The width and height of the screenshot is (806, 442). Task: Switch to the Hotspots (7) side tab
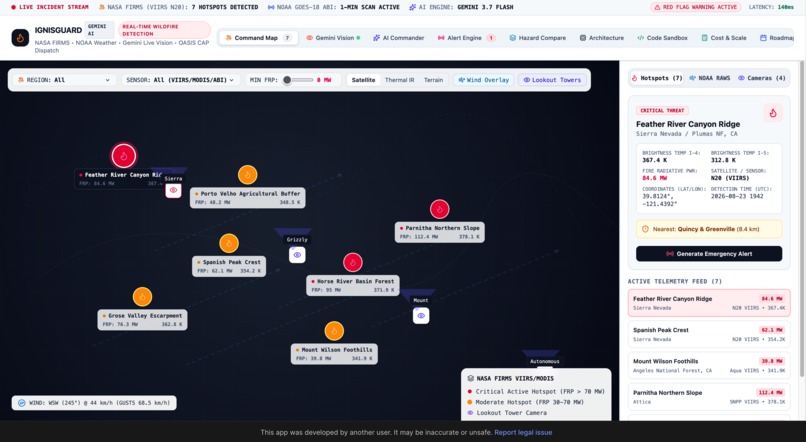[657, 78]
